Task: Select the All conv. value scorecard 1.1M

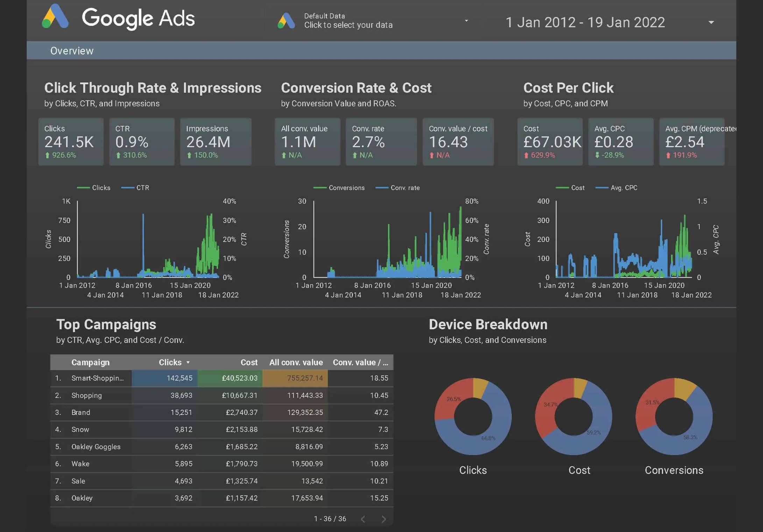Action: click(x=308, y=142)
